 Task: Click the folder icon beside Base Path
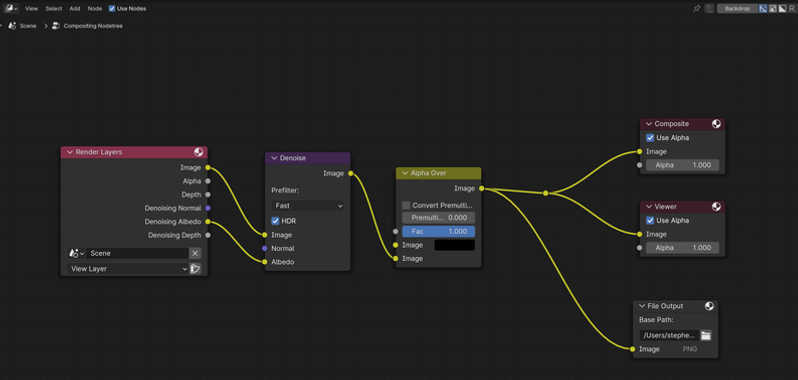(x=705, y=335)
